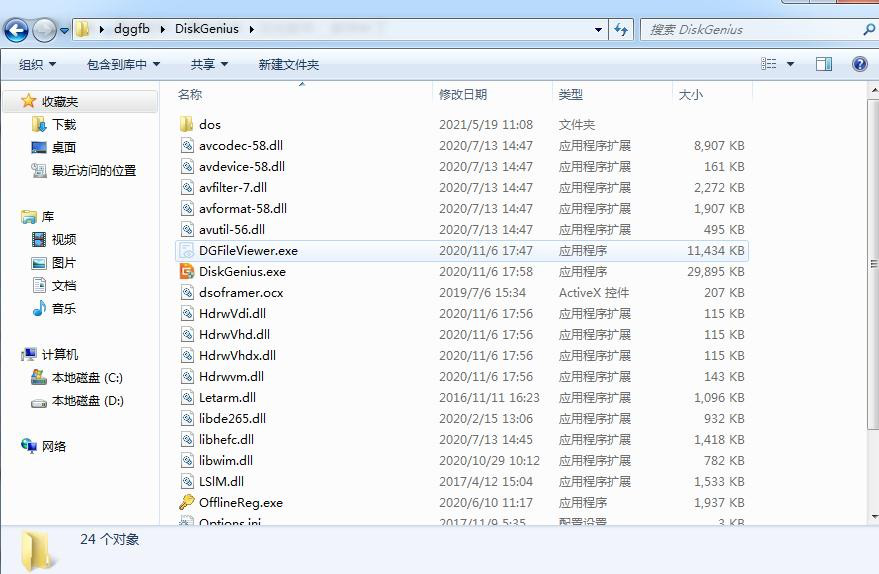Screen dimensions: 879x574
Task: Click the Refresh button beside address bar
Action: [621, 30]
